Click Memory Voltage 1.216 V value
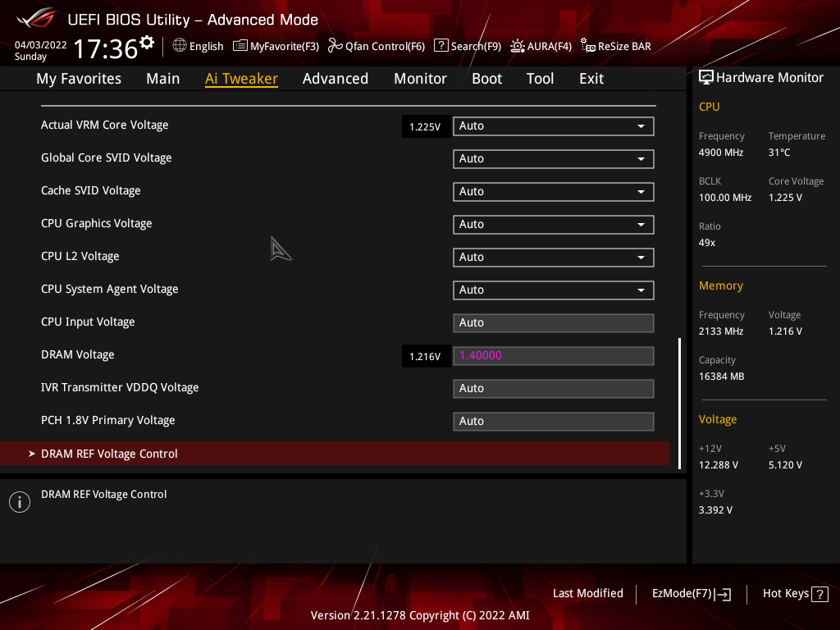Viewport: 840px width, 630px height. [785, 331]
